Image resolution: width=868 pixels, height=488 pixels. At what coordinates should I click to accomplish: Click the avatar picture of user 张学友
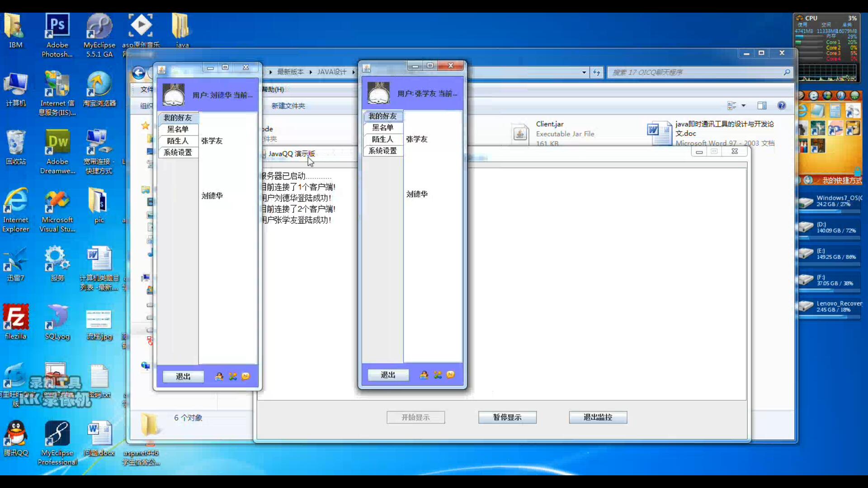(x=378, y=93)
